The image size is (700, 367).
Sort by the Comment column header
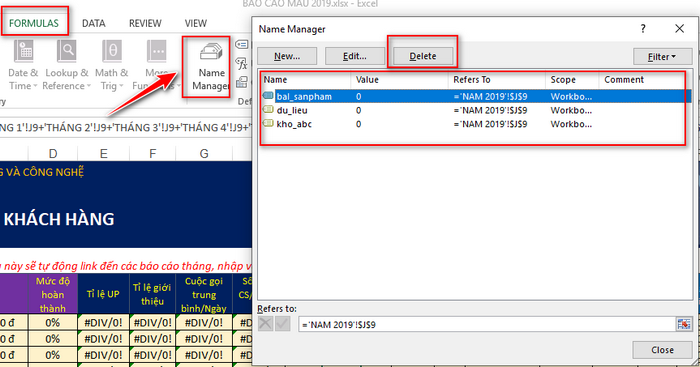coord(645,80)
